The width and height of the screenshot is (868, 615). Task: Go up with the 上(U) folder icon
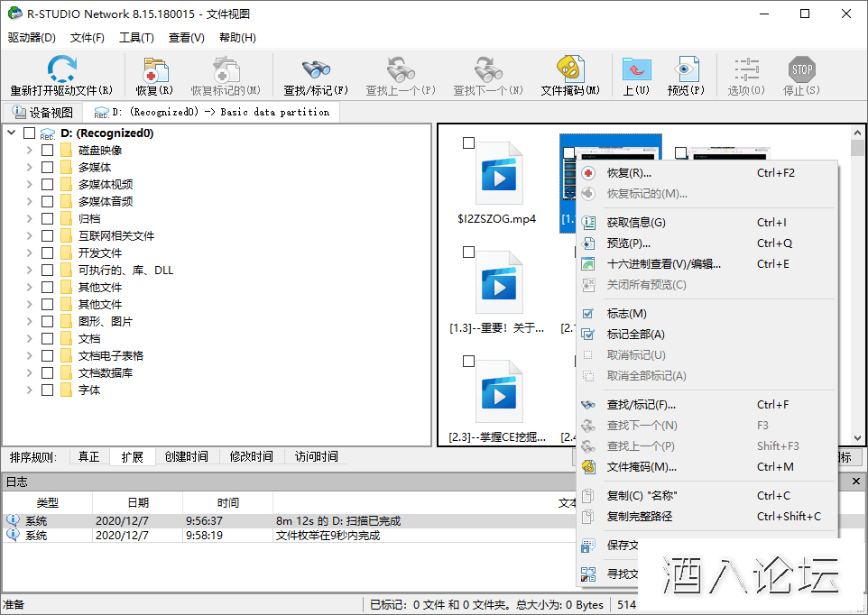click(x=636, y=70)
